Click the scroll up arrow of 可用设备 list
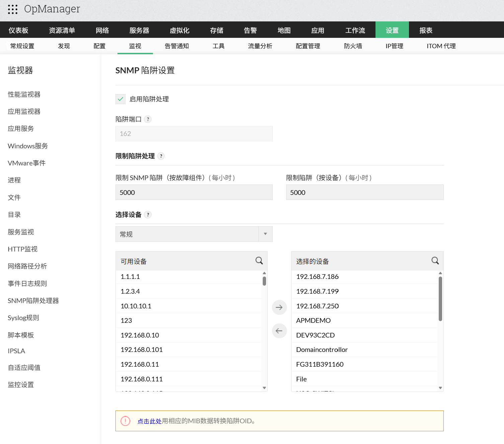This screenshot has height=444, width=504. [x=264, y=273]
